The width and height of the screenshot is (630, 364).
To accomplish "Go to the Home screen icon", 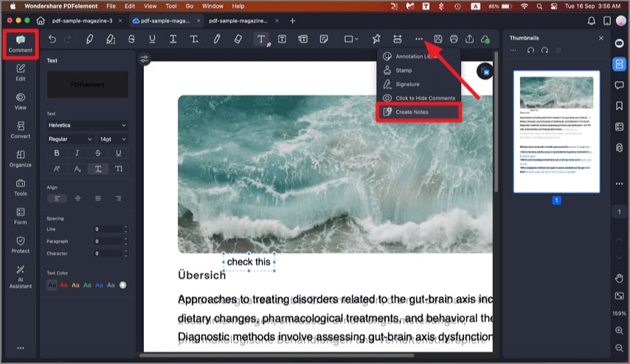I will (x=40, y=21).
